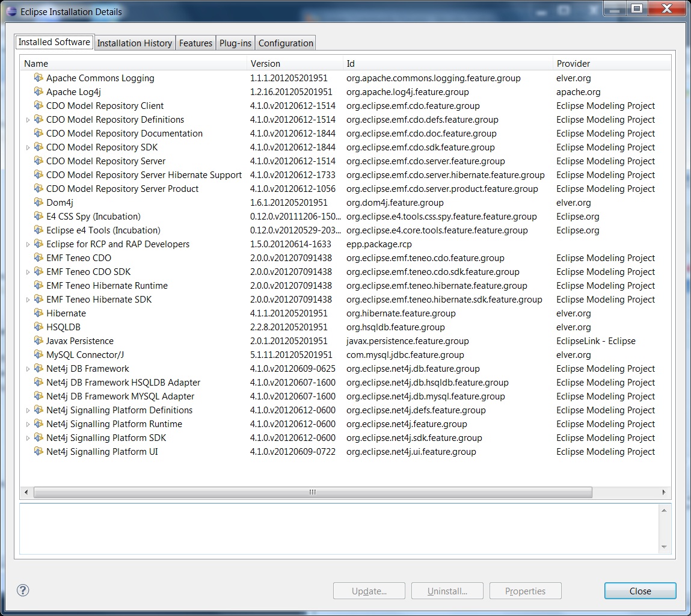This screenshot has width=691, height=616.
Task: Expand EMF Teneo Hibernate SDK
Action: (28, 300)
